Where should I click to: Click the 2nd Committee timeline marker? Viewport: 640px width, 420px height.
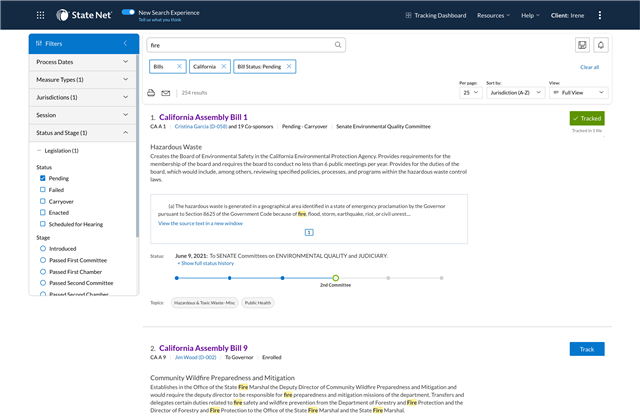[336, 278]
